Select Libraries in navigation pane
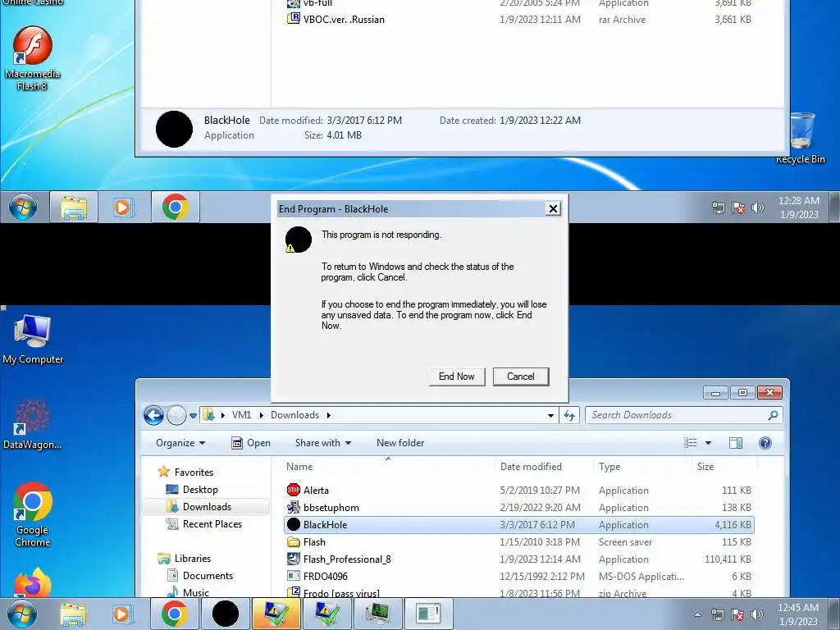 point(185,558)
